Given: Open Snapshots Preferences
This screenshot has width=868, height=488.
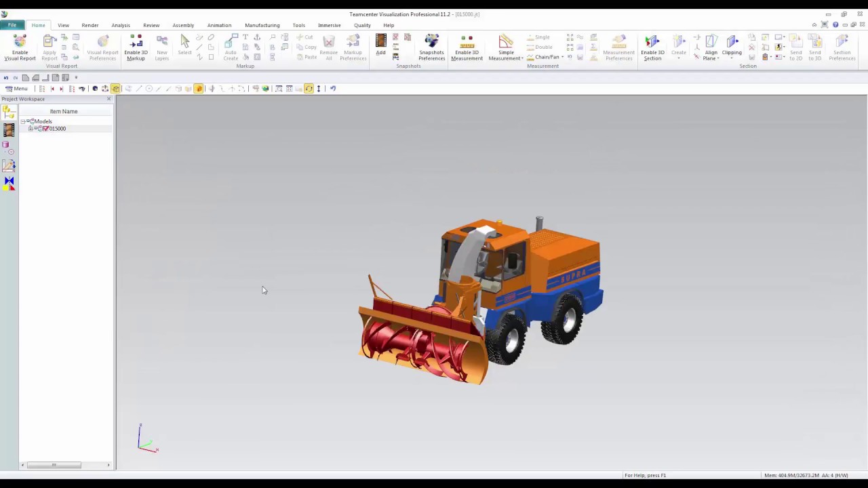Looking at the screenshot, I should pos(431,49).
